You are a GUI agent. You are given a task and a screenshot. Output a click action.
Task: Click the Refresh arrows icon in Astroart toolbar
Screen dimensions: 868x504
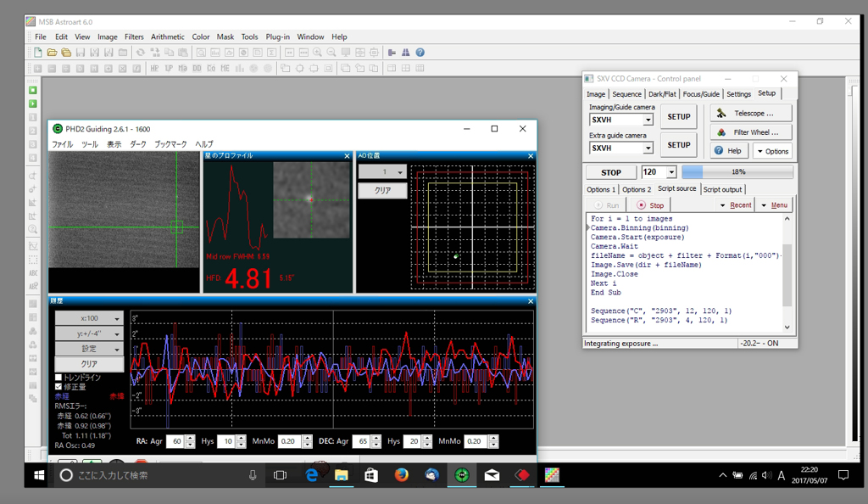coord(141,53)
